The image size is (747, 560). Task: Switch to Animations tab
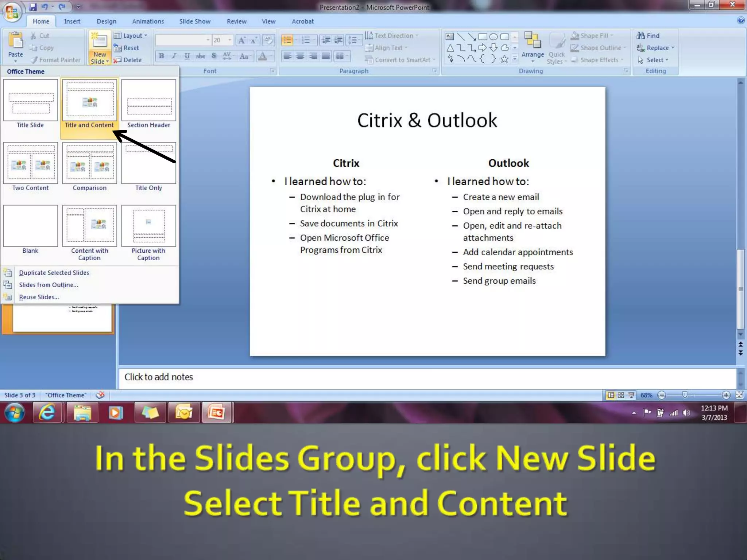(148, 21)
